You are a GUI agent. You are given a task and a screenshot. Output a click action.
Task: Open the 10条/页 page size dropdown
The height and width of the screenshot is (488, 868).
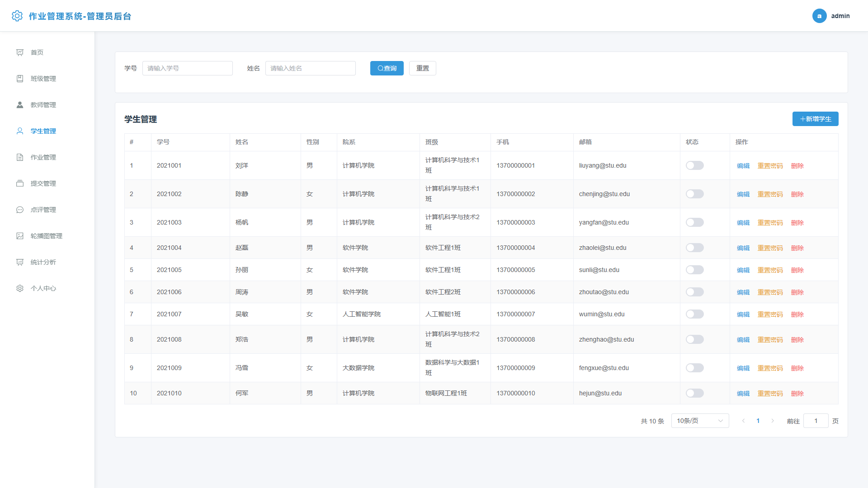click(700, 421)
